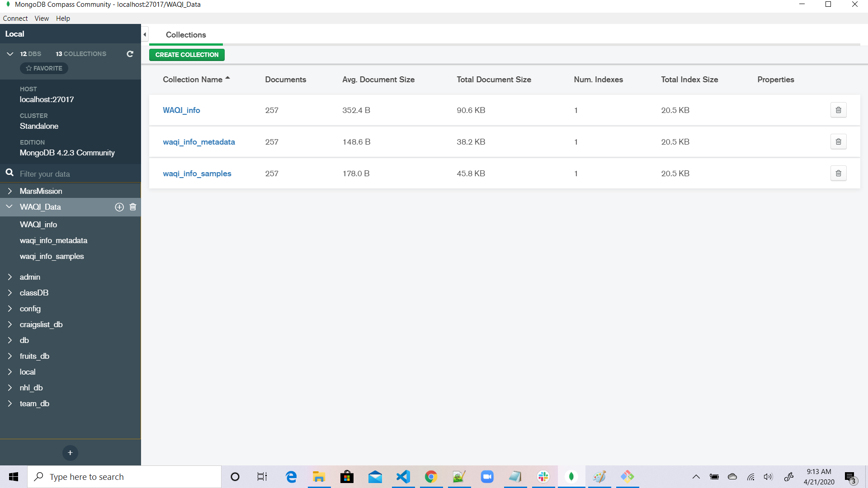Image resolution: width=868 pixels, height=488 pixels.
Task: Collapse the DBS and collections summary chevron
Action: [x=10, y=54]
